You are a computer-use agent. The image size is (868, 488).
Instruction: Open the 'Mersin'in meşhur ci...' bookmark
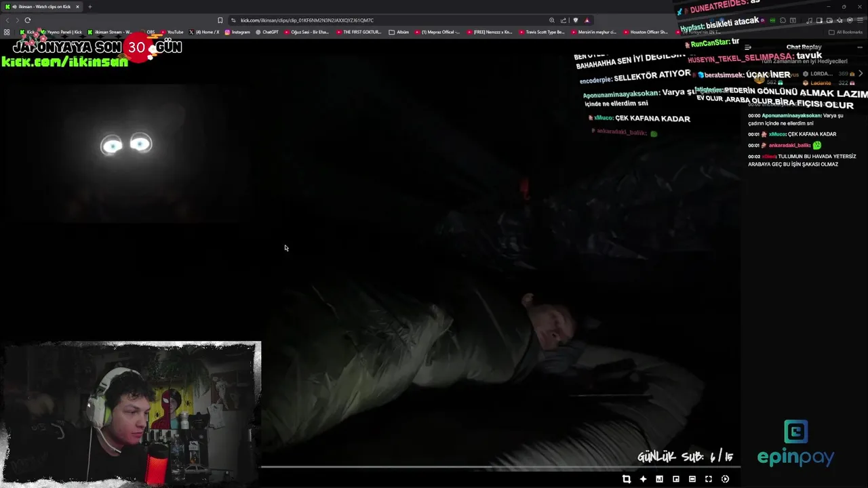point(593,32)
